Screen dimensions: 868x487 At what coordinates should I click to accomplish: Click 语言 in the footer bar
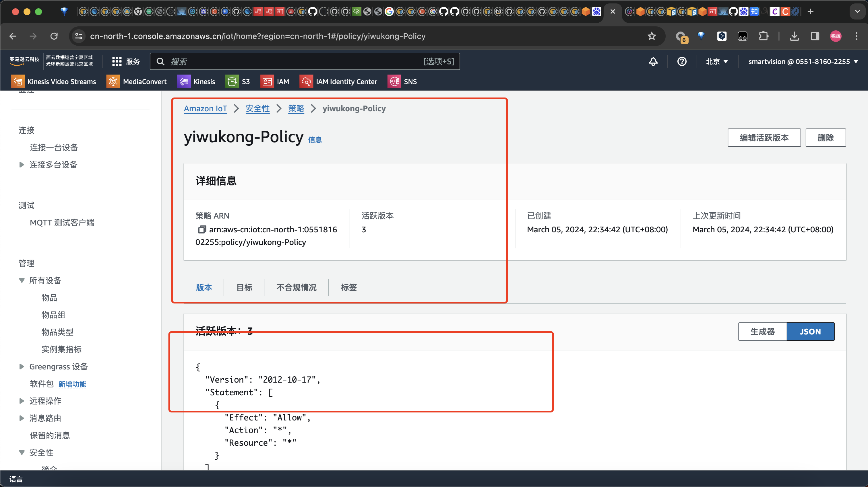16,479
